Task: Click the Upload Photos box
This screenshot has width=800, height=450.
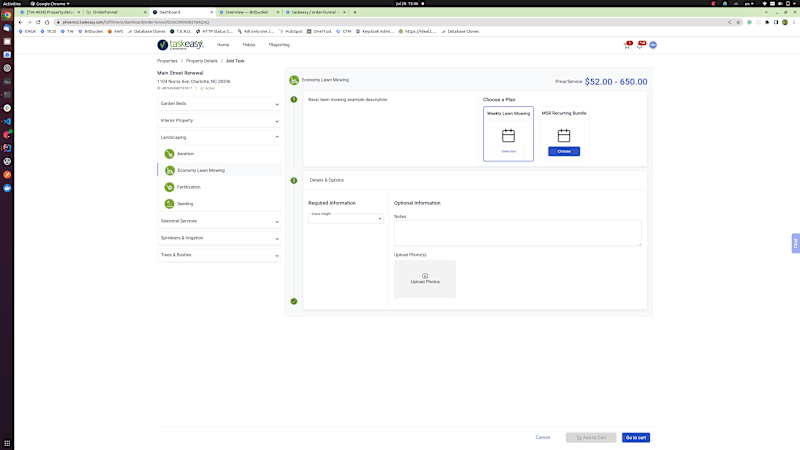Action: (x=425, y=279)
